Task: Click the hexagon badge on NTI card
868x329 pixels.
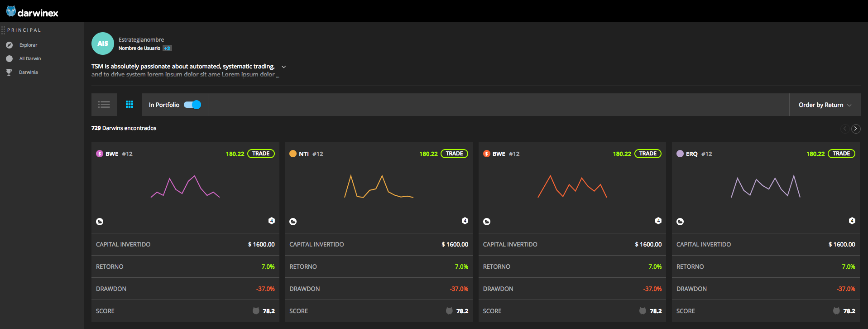Action: coord(465,221)
